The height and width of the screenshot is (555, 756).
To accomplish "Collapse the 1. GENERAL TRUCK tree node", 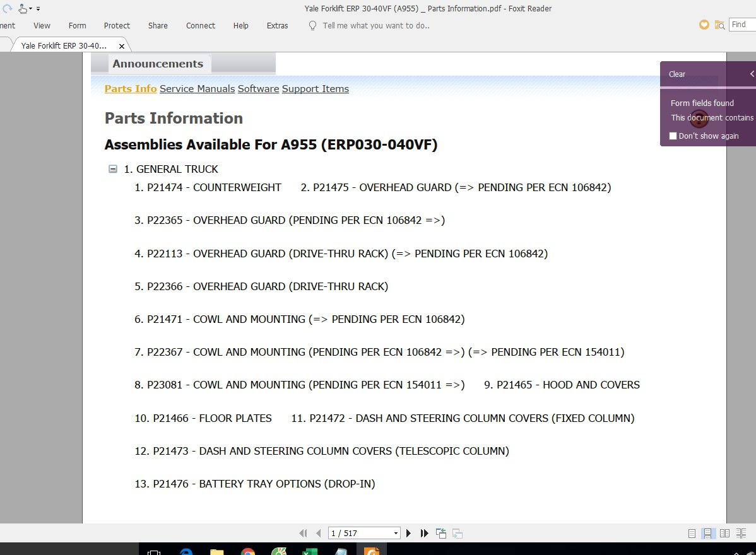I will (113, 169).
